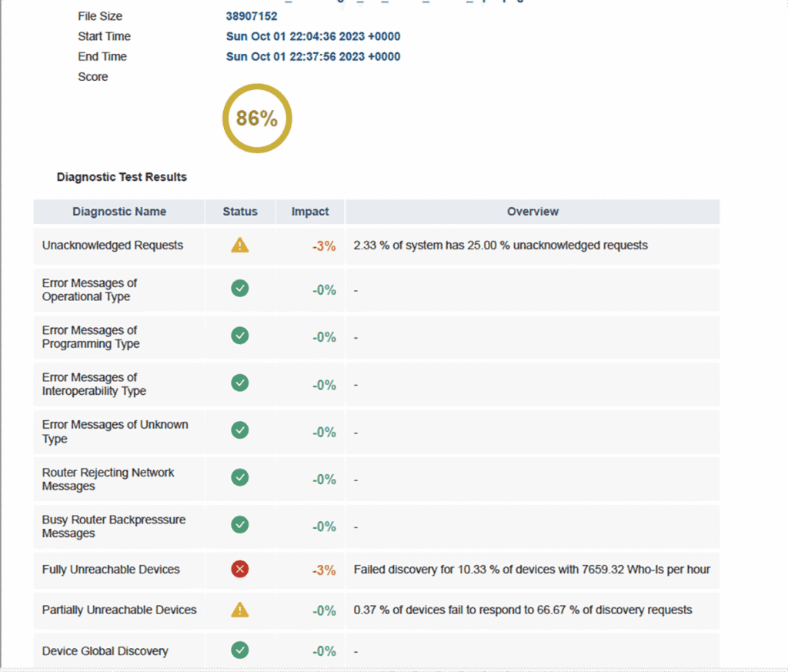Select Busy Router Backpresssure Messages name
Screen dimensions: 788x672
(114, 527)
